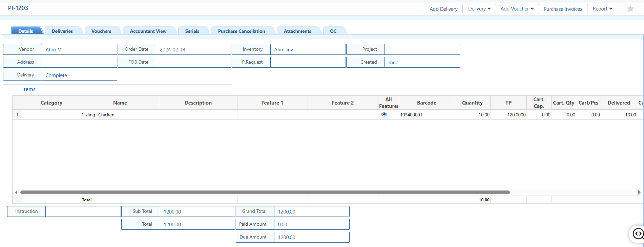Click the PI-1203 title
The width and height of the screenshot is (644, 247).
pos(18,8)
